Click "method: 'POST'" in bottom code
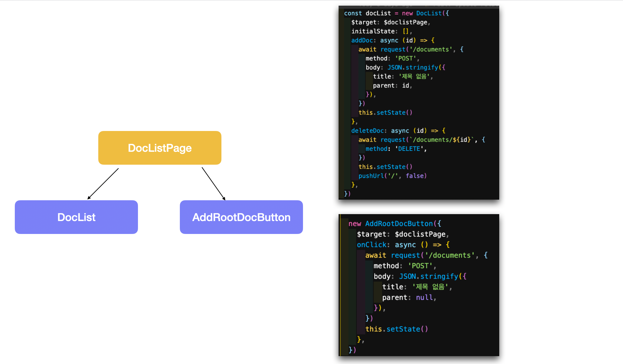Image resolution: width=623 pixels, height=364 pixels. [x=404, y=266]
